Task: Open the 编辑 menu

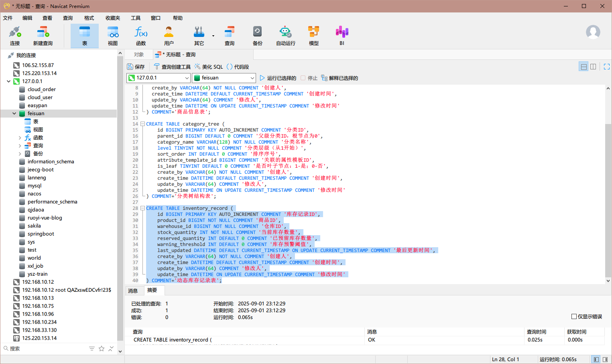Action: click(x=27, y=18)
